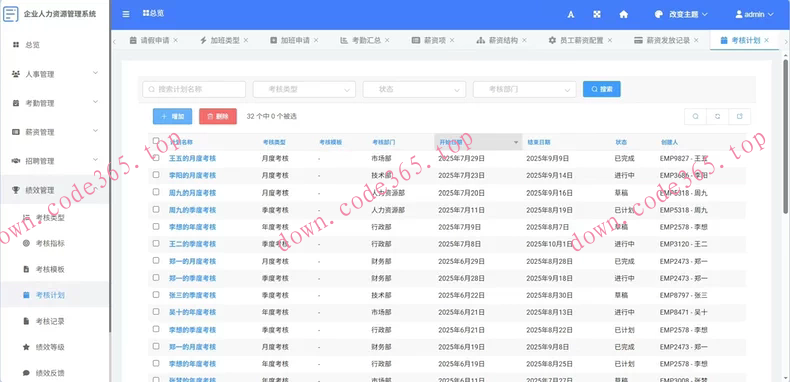Close the 员工薪资配置 tab
Screen dimensions: 790x382
click(x=610, y=40)
